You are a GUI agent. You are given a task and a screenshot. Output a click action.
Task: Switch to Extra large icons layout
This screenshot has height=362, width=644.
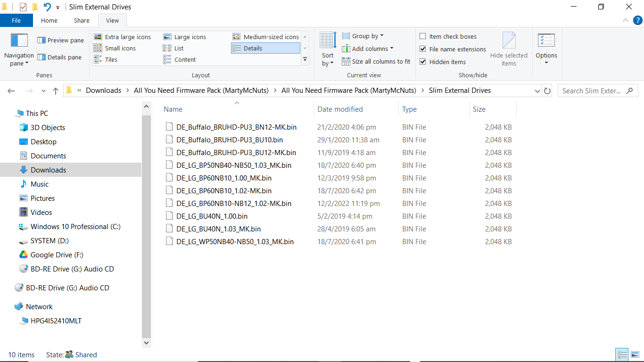click(123, 37)
